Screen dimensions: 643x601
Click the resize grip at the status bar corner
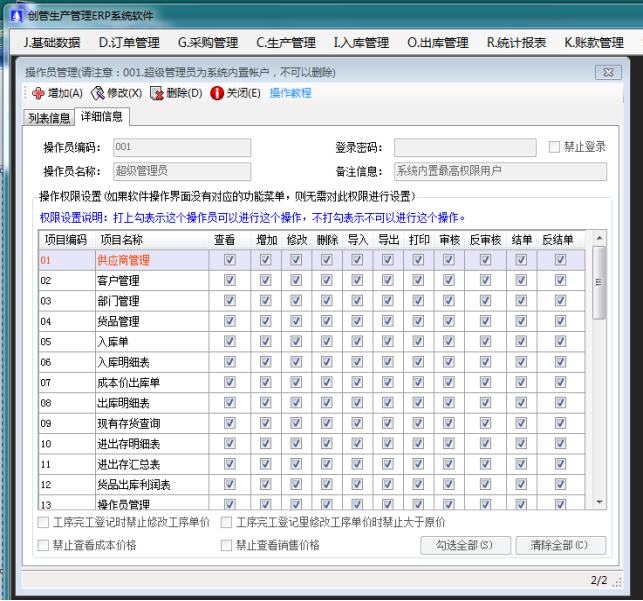pyautogui.click(x=617, y=583)
